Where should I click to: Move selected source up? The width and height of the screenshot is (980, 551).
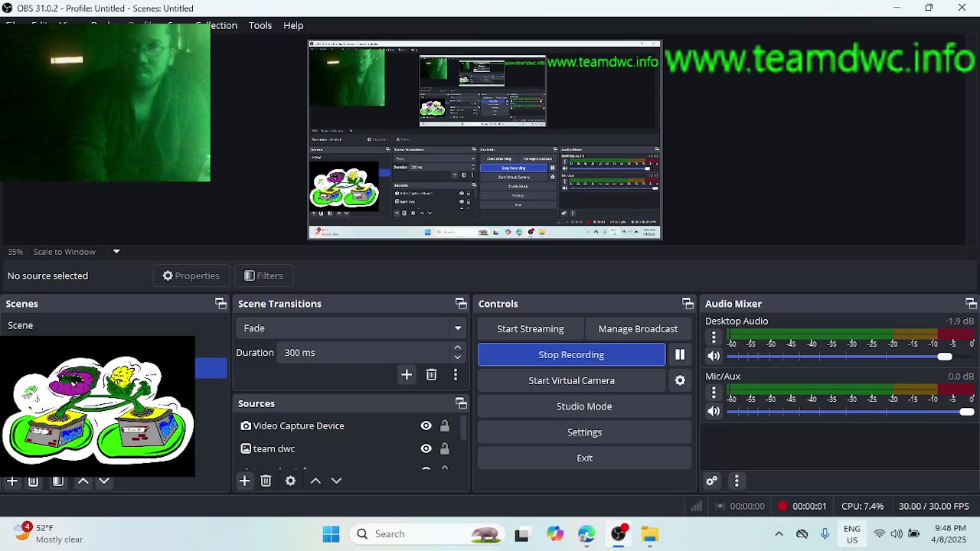315,481
